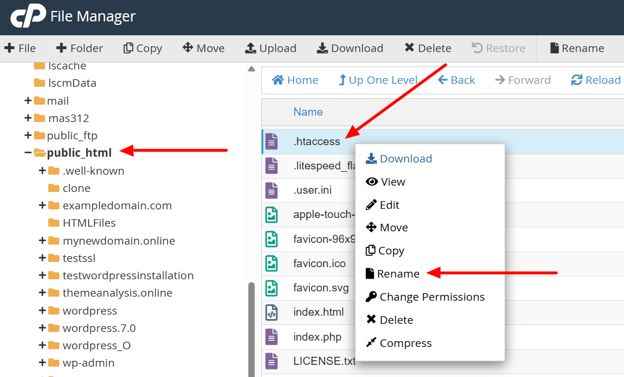Screen dimensions: 624x377
Task: Expand the exampledomain.com folder in the tree
Action: point(42,205)
